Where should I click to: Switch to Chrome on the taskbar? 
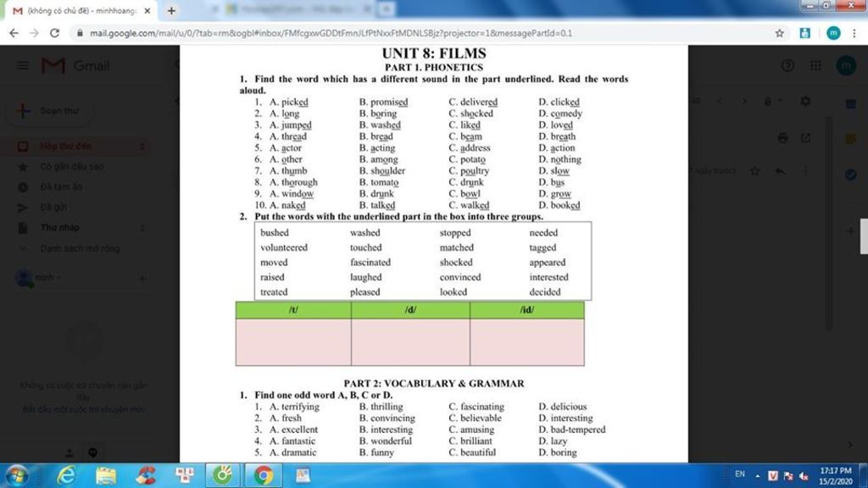pyautogui.click(x=264, y=475)
